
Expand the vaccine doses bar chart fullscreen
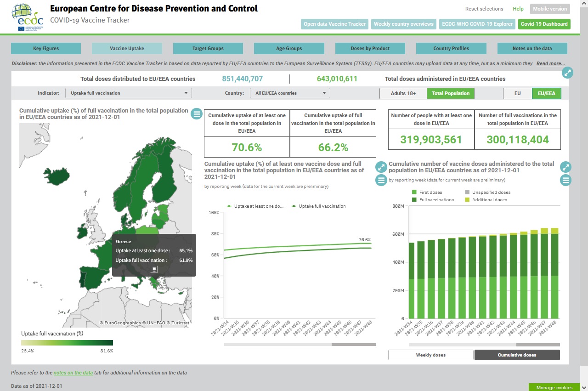coord(566,167)
